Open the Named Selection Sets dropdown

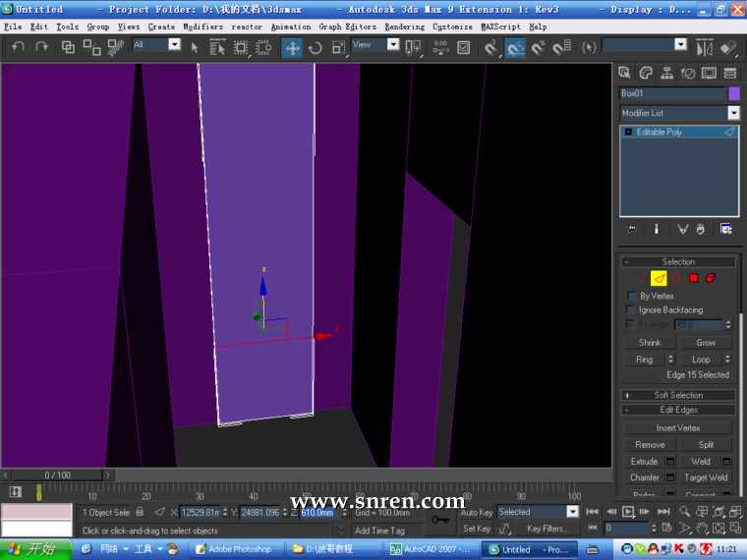[x=681, y=45]
